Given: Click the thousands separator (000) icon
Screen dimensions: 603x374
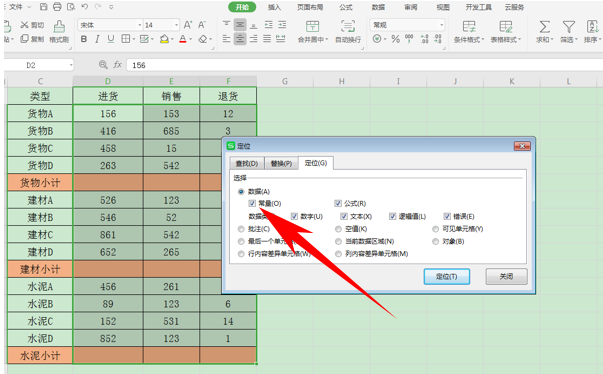Looking at the screenshot, I should click(409, 39).
